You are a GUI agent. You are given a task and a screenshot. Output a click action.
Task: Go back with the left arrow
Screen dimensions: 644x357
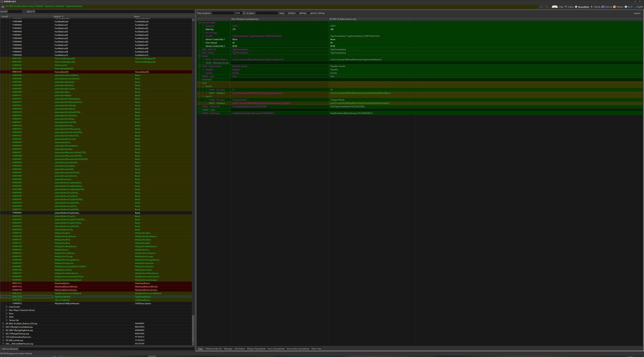click(x=541, y=7)
